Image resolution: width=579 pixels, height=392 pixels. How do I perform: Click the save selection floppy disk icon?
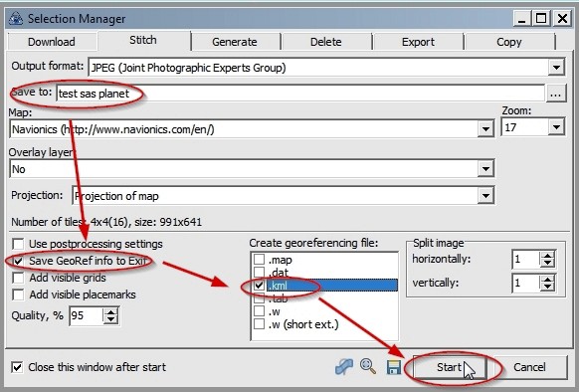(394, 367)
